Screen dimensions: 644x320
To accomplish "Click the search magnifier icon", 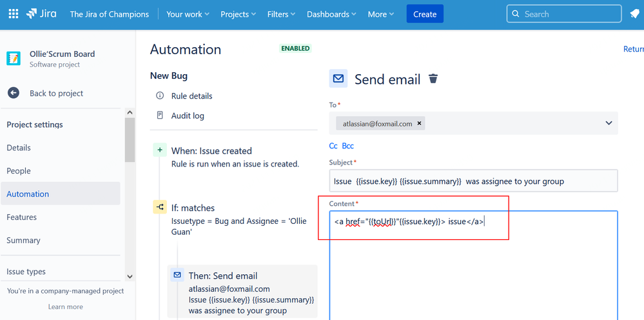I will pos(516,14).
